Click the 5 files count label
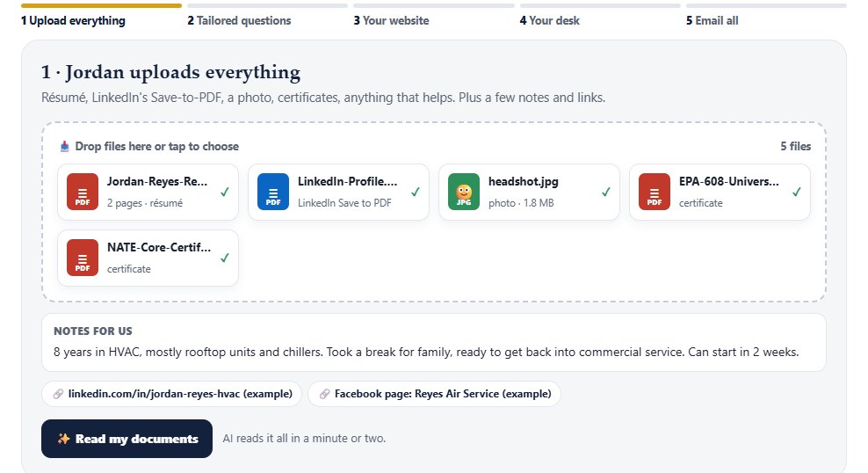The height and width of the screenshot is (473, 868). click(x=795, y=146)
